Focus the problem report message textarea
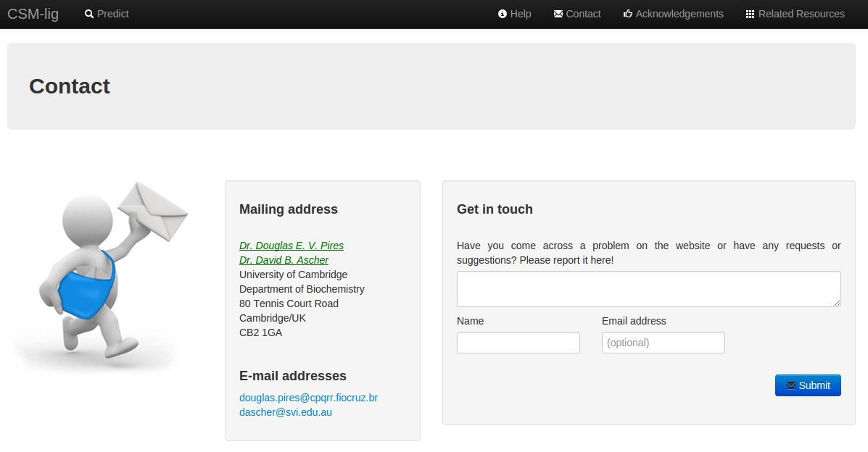The height and width of the screenshot is (452, 868). click(649, 289)
